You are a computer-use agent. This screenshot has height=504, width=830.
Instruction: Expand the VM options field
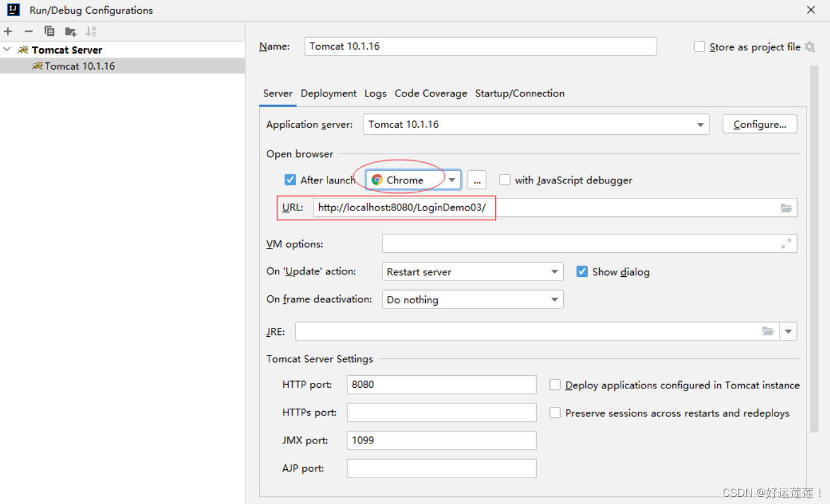pos(786,244)
